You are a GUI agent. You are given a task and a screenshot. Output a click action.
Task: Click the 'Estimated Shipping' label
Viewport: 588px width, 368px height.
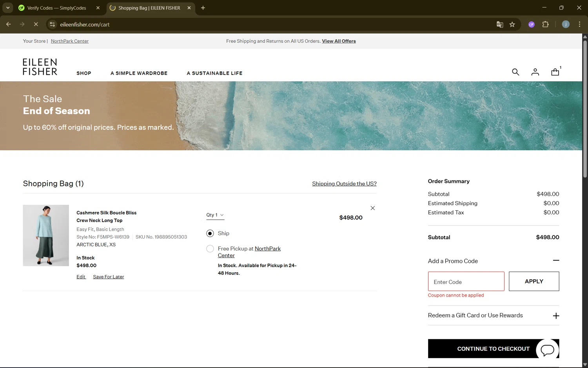pos(452,203)
